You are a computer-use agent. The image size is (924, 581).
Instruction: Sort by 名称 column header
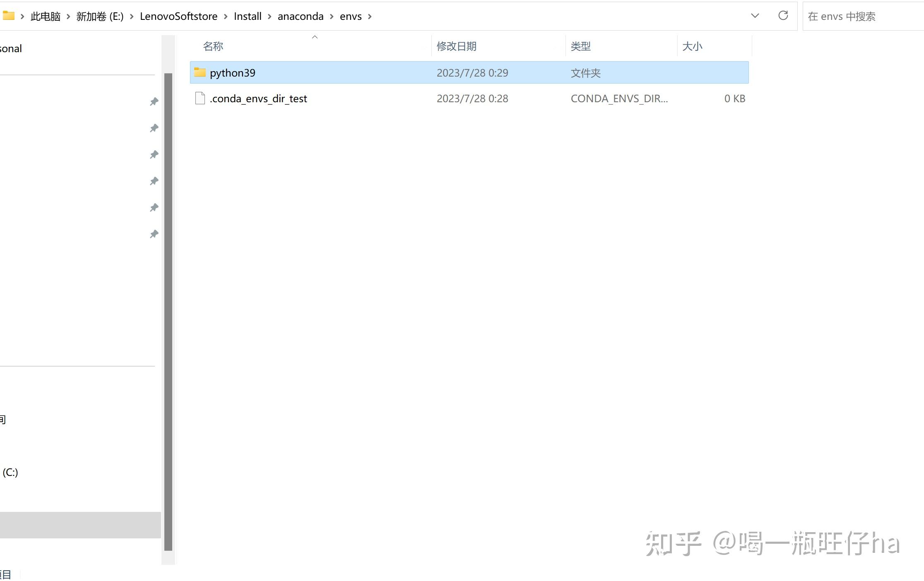[x=213, y=46]
